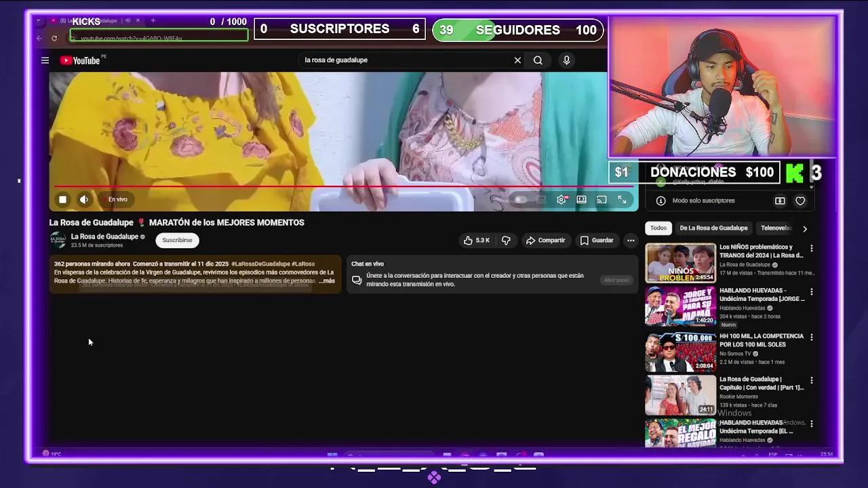
Task: Click the browser address bar URL
Action: tap(132, 39)
